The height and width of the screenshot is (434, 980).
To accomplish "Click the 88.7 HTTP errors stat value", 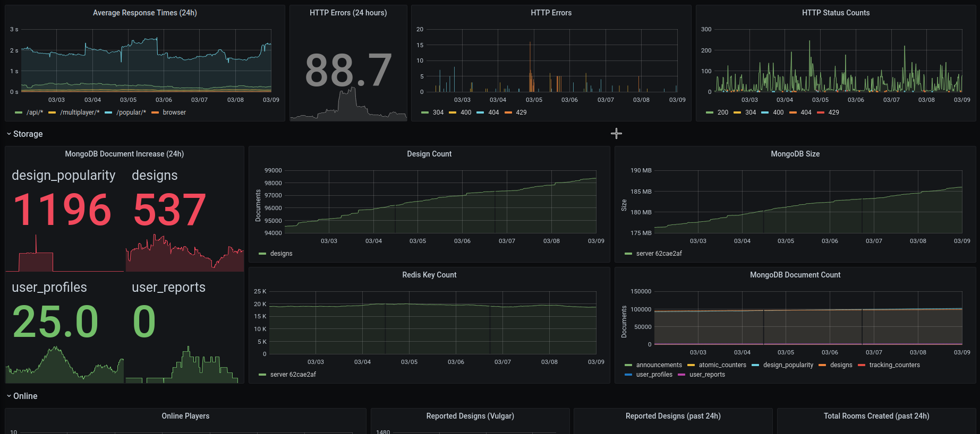I will tap(348, 70).
